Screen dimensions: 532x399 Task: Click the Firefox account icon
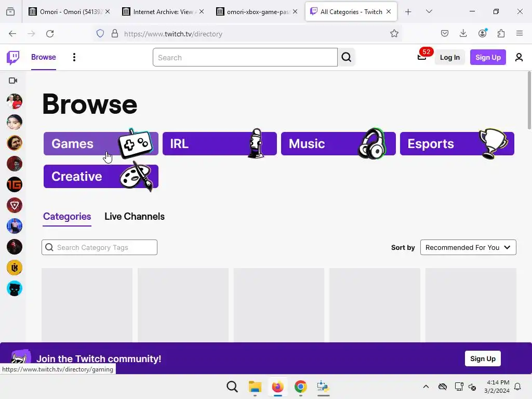[x=482, y=34]
